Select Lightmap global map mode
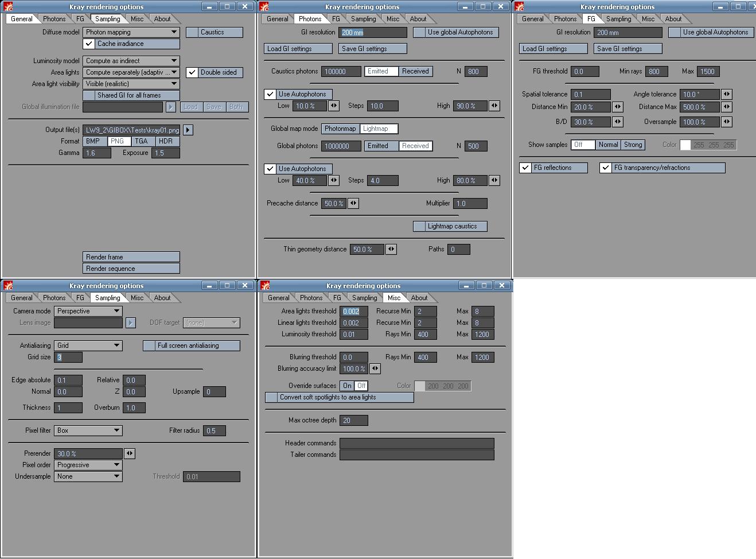The height and width of the screenshot is (559, 756). point(379,129)
